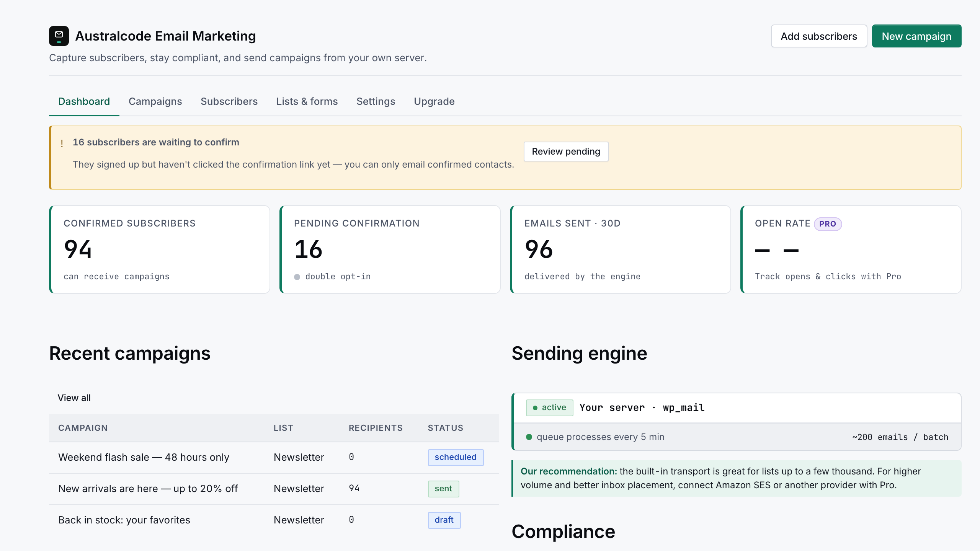This screenshot has width=980, height=551.
Task: Click recipients count 94 in New arrivals row
Action: tap(354, 488)
